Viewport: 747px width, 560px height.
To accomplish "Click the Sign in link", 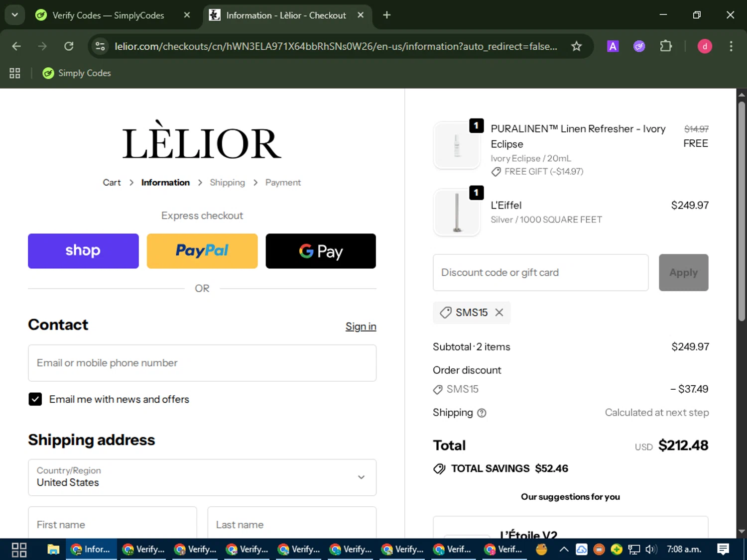I will tap(361, 327).
